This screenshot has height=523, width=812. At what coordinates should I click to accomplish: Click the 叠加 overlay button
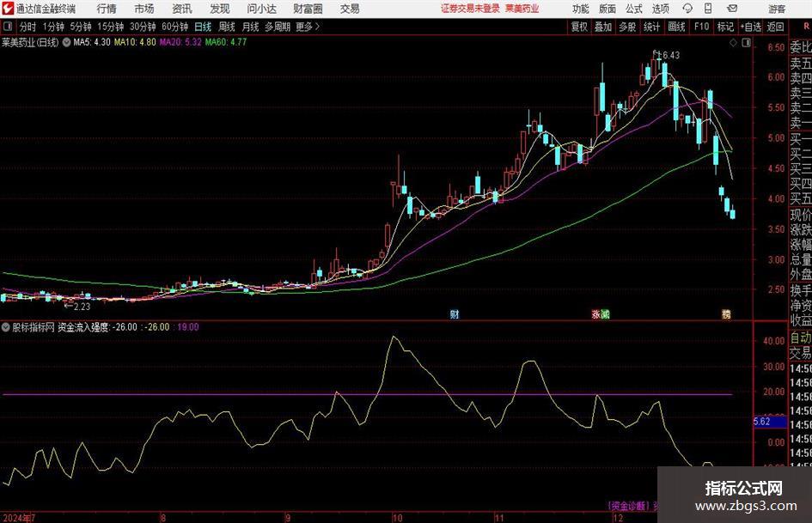pos(603,27)
